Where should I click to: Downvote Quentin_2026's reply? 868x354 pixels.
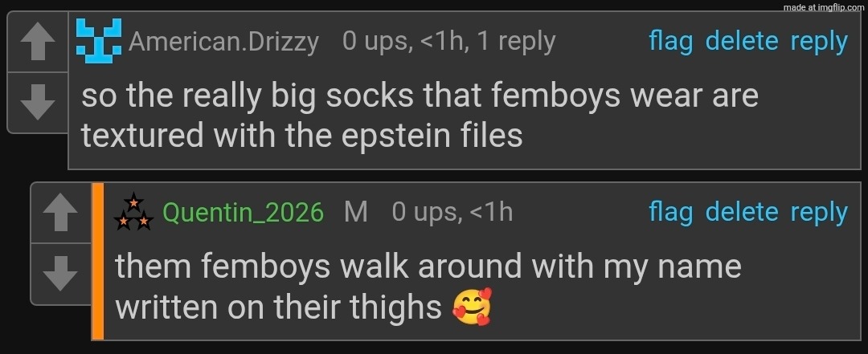pos(61,275)
